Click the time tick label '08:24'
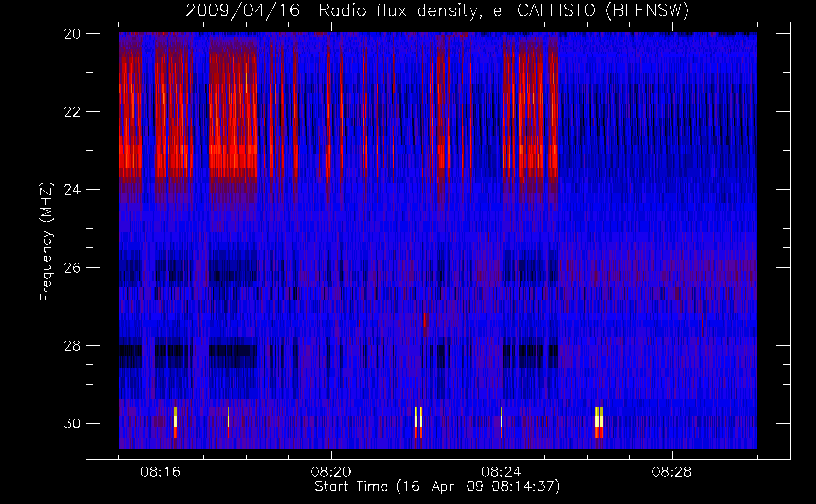816x504 pixels. click(501, 472)
